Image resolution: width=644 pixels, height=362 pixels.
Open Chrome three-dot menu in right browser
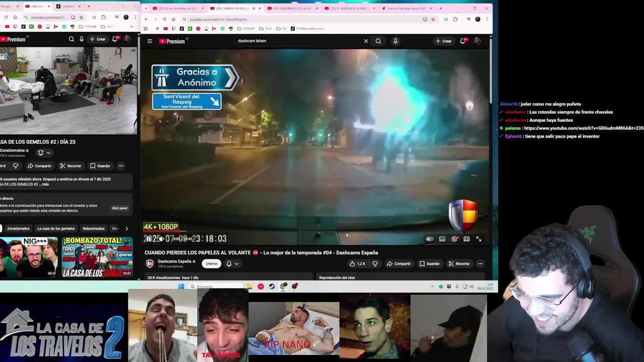[x=487, y=19]
